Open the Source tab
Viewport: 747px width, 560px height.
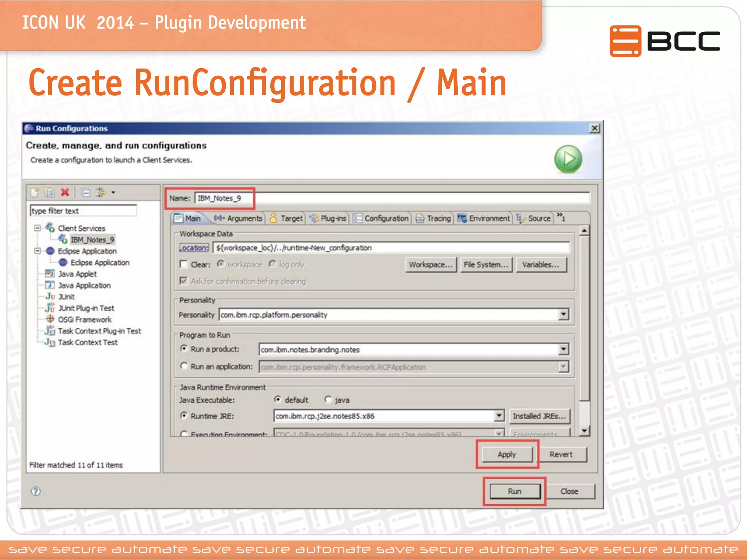(534, 218)
